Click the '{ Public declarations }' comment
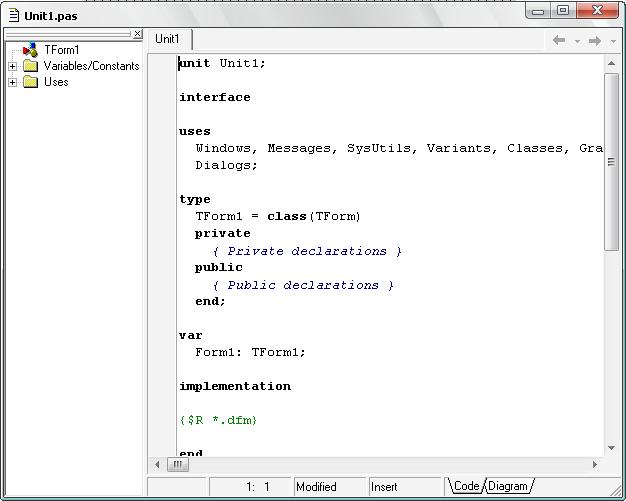626x501 pixels. tap(303, 285)
